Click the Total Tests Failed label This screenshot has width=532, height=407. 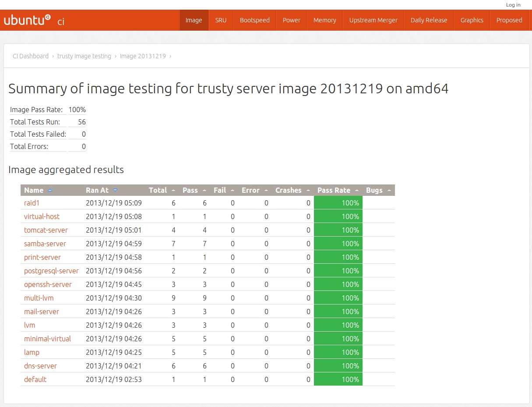click(38, 134)
